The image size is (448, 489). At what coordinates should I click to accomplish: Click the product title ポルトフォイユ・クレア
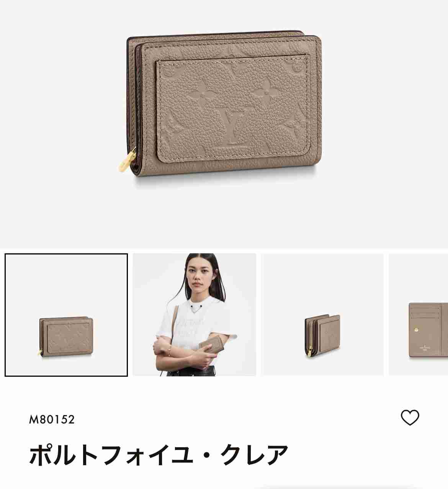(159, 455)
